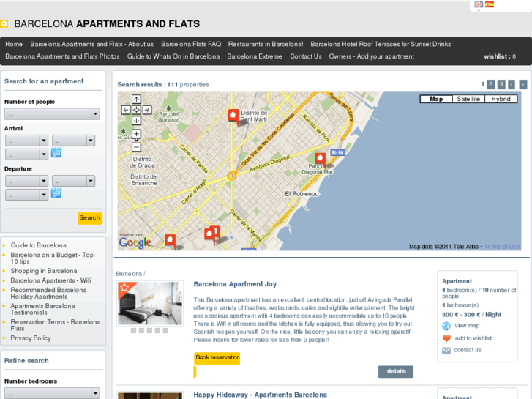Click the details button for Apartment Joy
This screenshot has width=532, height=399.
pos(396,371)
